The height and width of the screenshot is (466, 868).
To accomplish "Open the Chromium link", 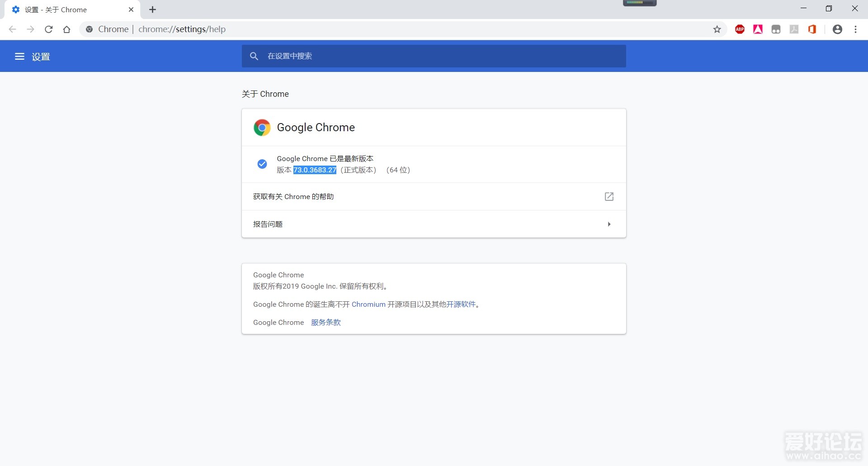I will coord(368,304).
